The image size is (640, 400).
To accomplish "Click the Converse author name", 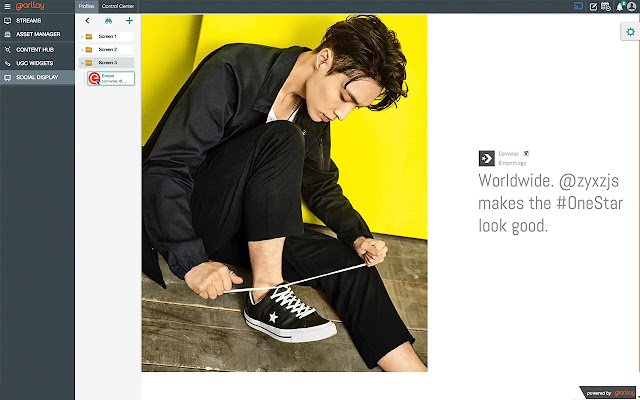I will (x=509, y=154).
